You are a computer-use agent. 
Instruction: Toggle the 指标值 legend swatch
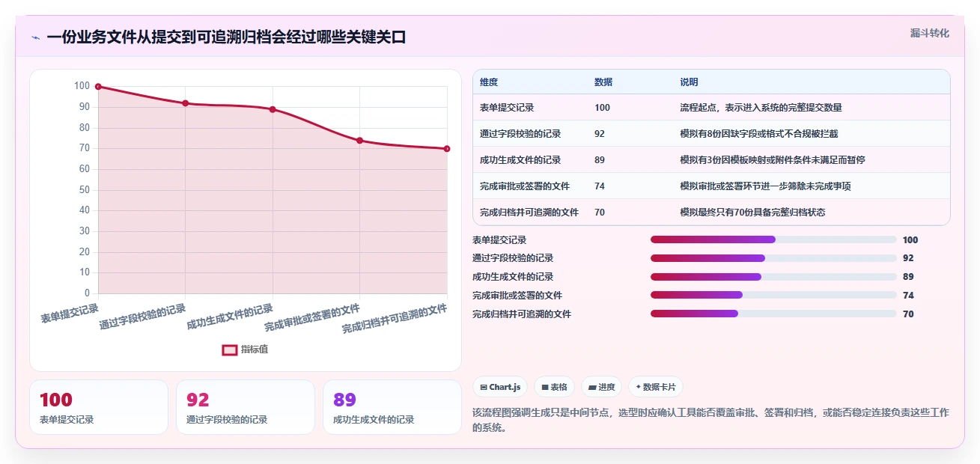(x=230, y=349)
